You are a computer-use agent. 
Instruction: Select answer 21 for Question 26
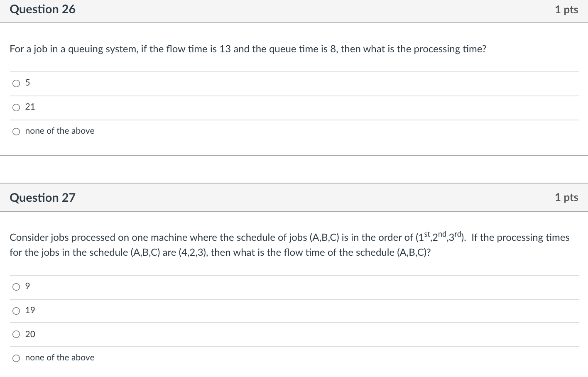click(x=16, y=107)
